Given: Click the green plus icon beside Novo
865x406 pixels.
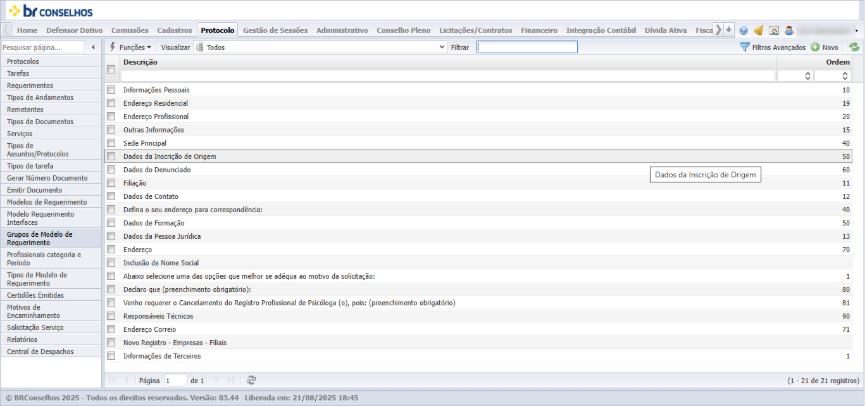Looking at the screenshot, I should [815, 47].
